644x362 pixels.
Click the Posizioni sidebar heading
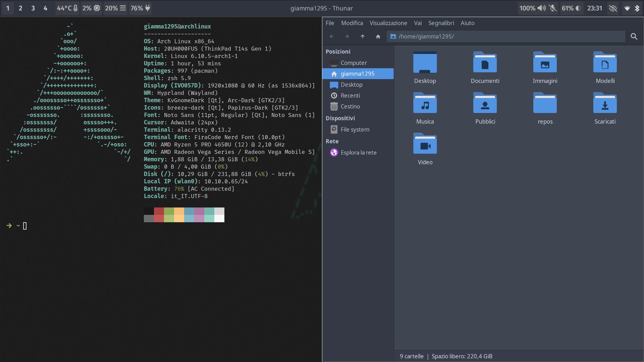pyautogui.click(x=338, y=52)
